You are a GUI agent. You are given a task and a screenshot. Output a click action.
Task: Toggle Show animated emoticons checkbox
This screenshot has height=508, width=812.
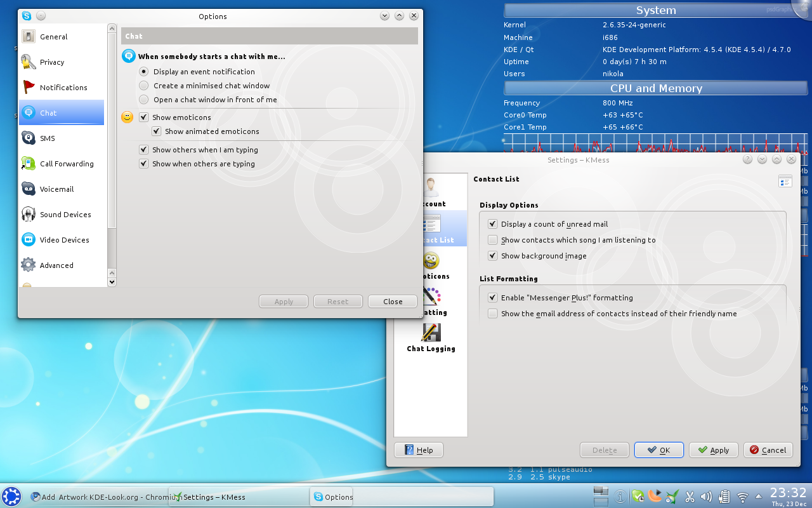pyautogui.click(x=157, y=131)
